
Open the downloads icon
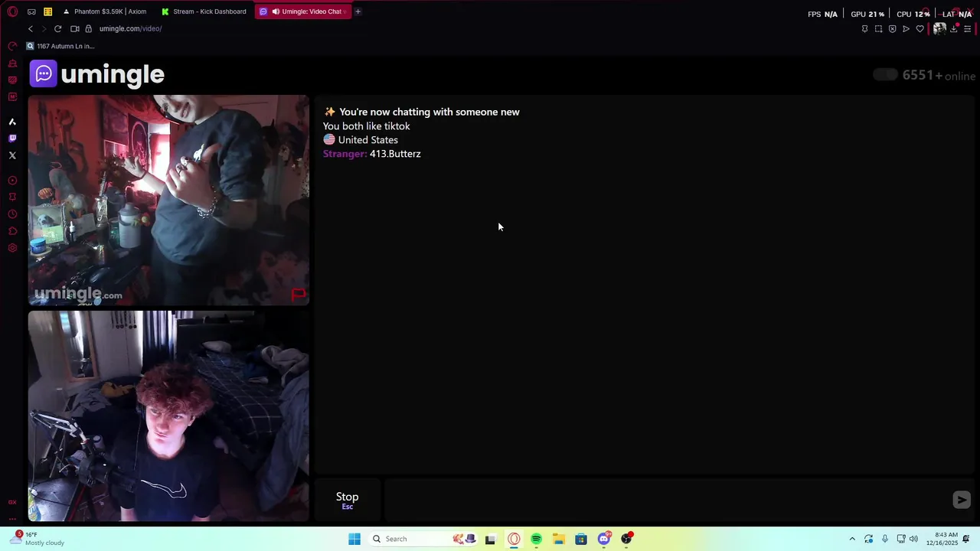point(954,29)
